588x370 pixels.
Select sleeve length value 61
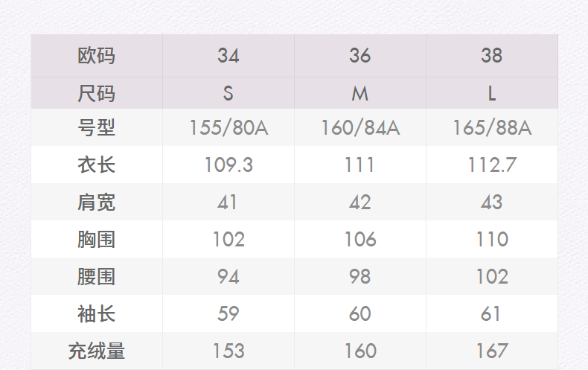491,313
